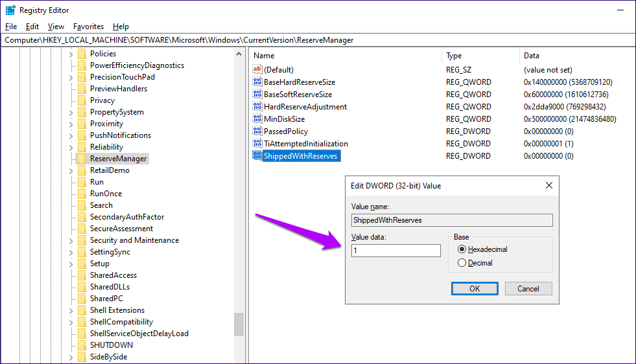Click the Privacy folder icon

[82, 100]
